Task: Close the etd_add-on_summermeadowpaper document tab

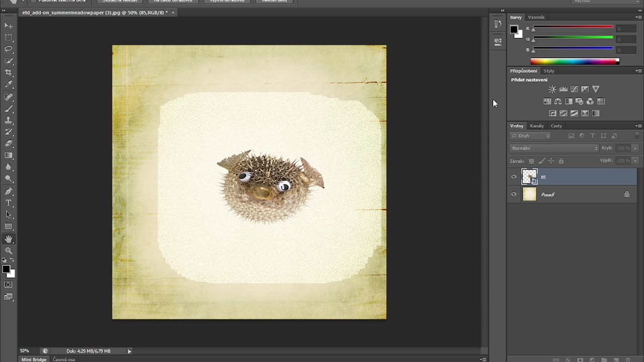Action: point(173,13)
